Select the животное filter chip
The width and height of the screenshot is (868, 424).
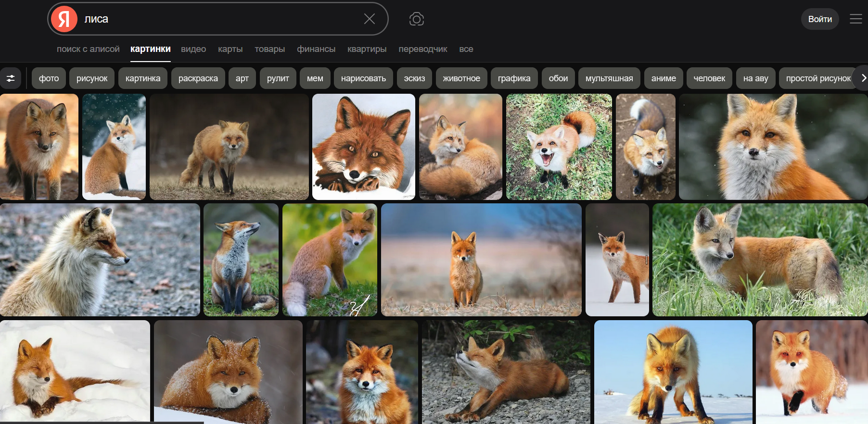461,78
